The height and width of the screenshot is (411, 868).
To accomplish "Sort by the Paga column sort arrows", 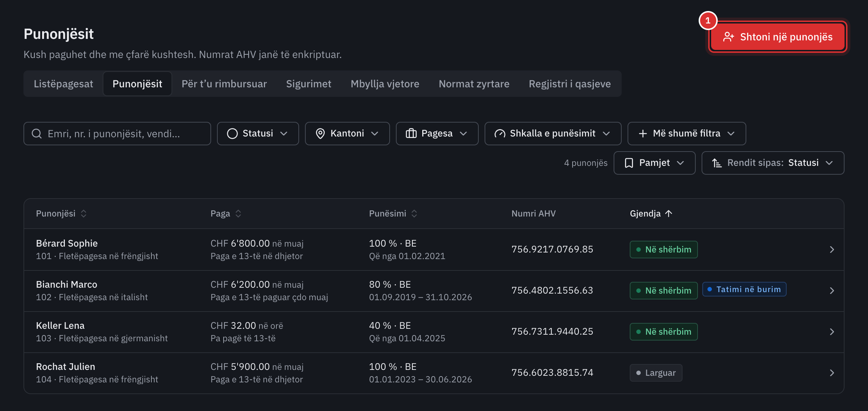I will pos(238,214).
